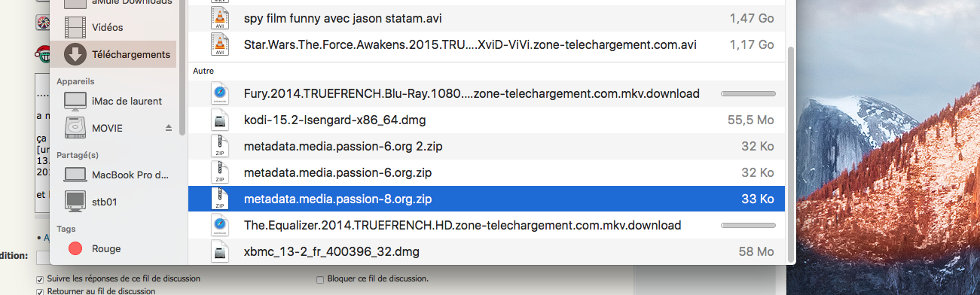
Task: Select the Rouge red tag
Action: point(75,248)
